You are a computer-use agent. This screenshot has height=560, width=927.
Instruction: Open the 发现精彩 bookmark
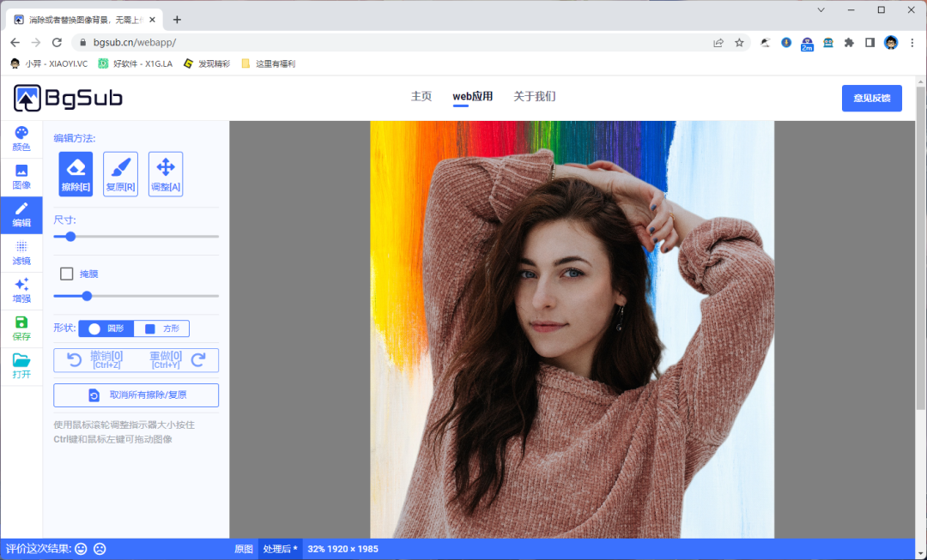(x=207, y=63)
